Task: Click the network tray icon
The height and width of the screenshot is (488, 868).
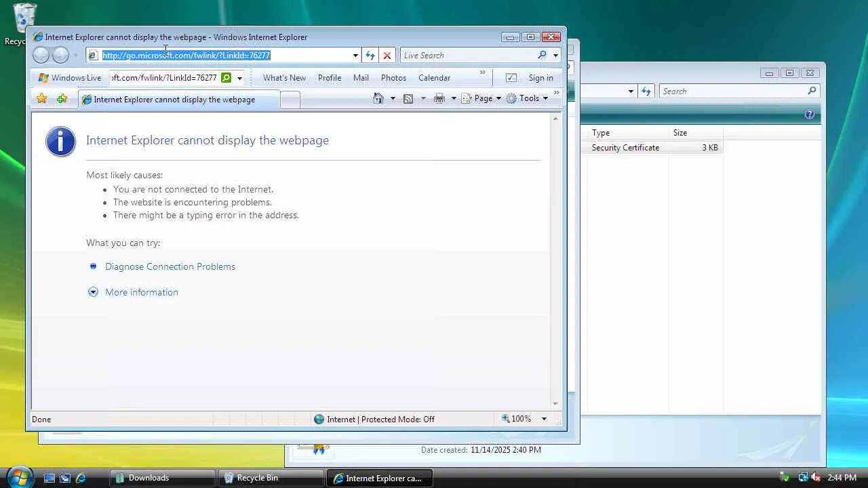Action: pos(804,478)
